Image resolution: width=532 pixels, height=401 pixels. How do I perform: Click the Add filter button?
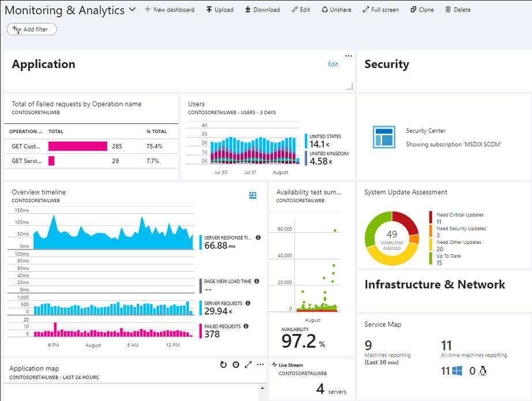(x=32, y=29)
